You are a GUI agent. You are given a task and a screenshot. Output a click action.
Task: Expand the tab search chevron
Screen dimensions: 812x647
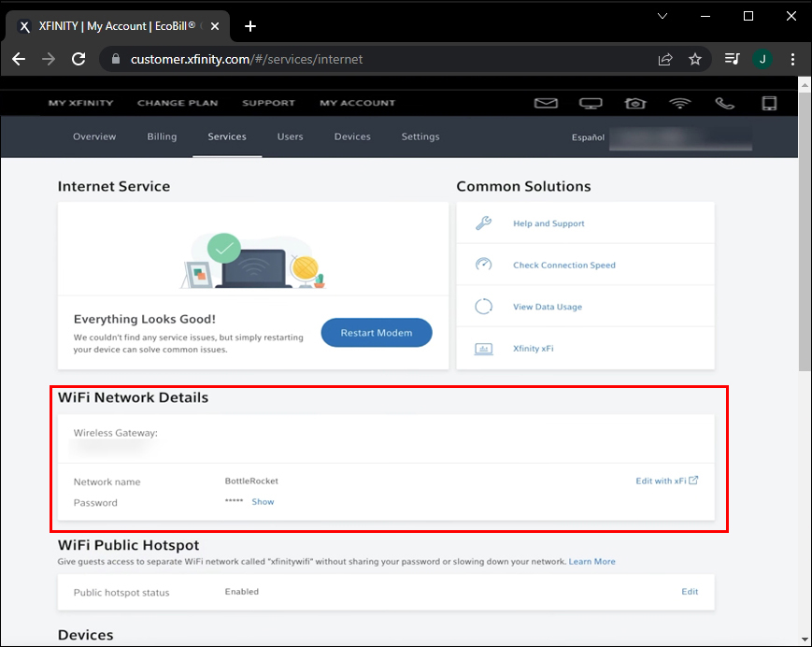pos(662,16)
